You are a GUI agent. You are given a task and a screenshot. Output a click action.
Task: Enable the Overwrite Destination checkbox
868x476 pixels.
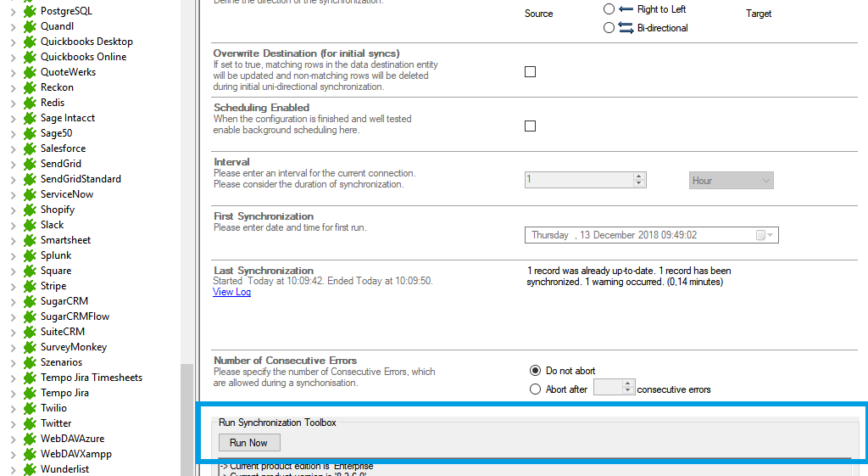click(531, 72)
